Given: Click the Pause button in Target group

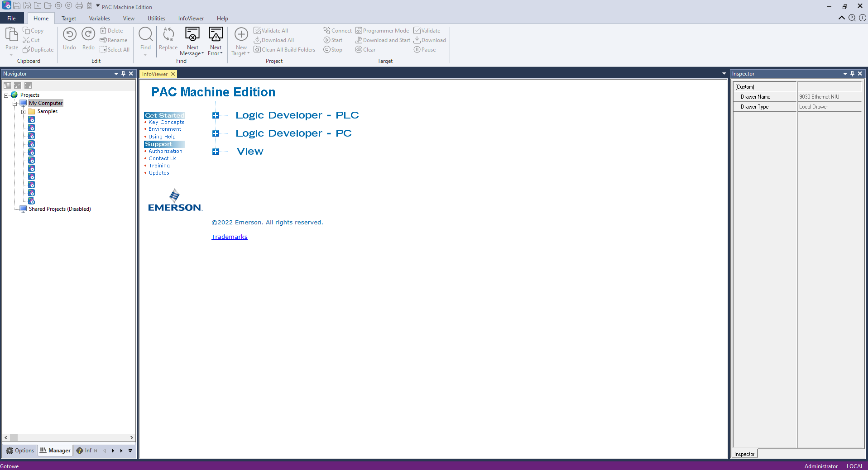Looking at the screenshot, I should 425,50.
